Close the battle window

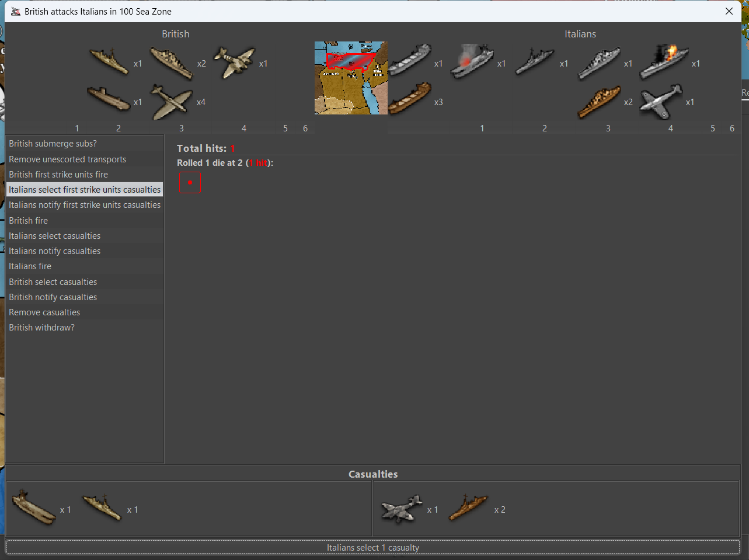tap(729, 11)
